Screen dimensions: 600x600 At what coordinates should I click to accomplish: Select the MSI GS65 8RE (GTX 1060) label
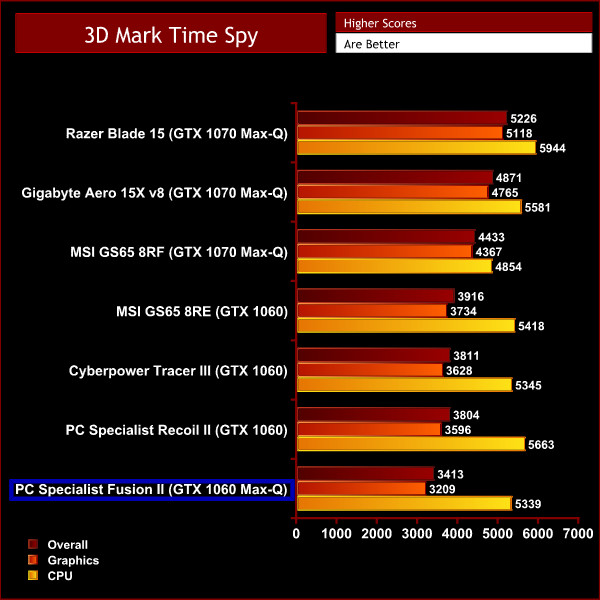tap(202, 311)
